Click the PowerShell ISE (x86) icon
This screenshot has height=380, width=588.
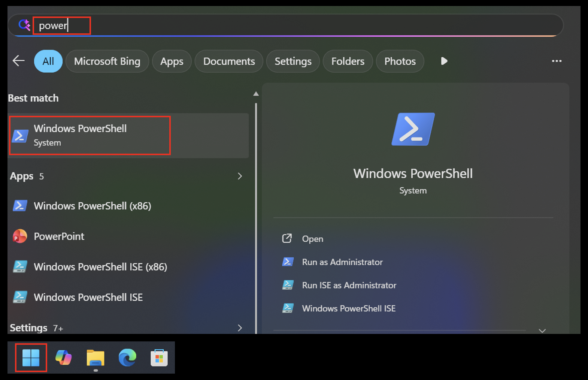[x=20, y=266]
